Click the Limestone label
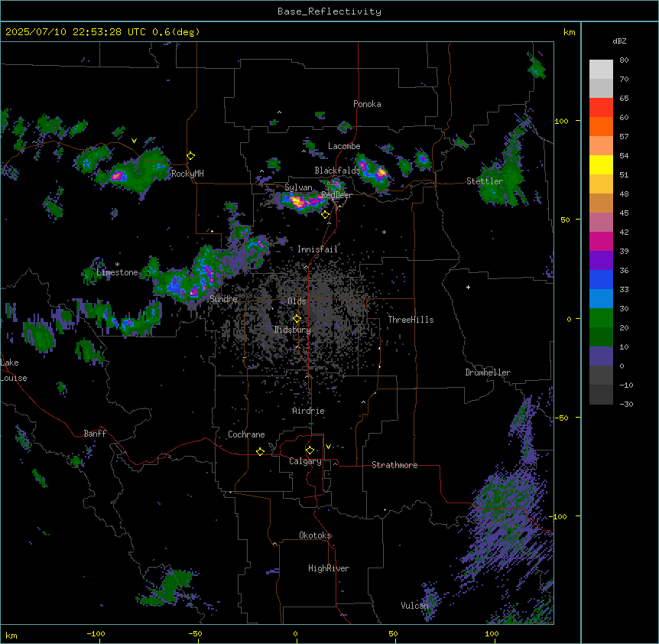659x644 pixels. click(117, 272)
